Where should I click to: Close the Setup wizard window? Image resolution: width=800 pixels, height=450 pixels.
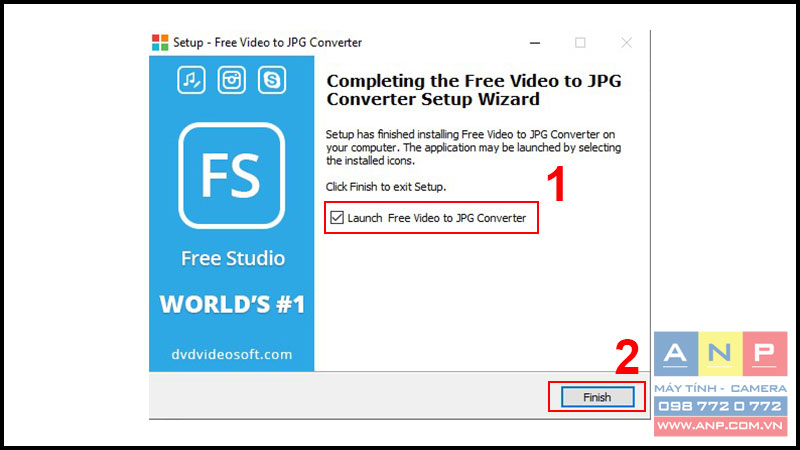(627, 43)
